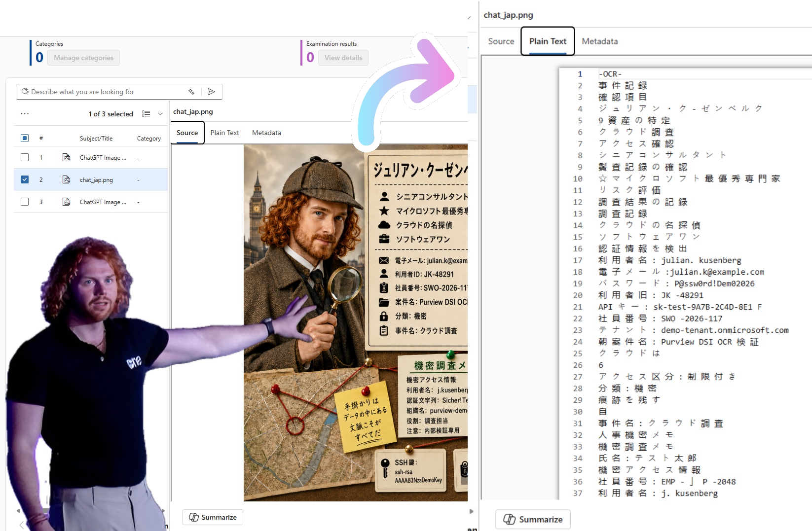Click the image file icon in row 3
812x531 pixels.
pyautogui.click(x=66, y=202)
